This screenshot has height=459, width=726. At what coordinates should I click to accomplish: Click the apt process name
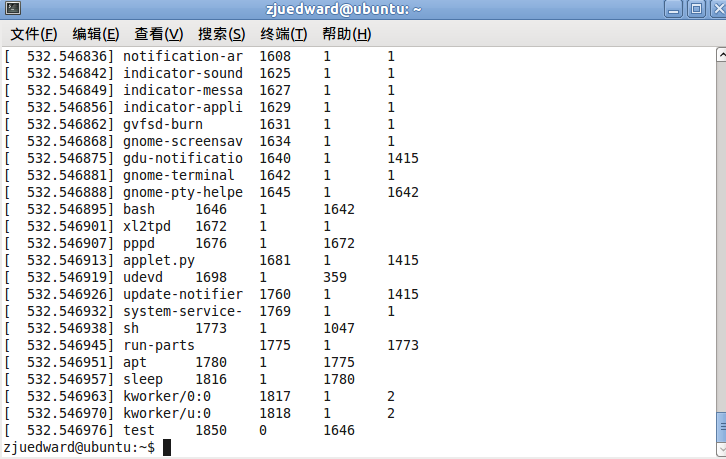[134, 363]
